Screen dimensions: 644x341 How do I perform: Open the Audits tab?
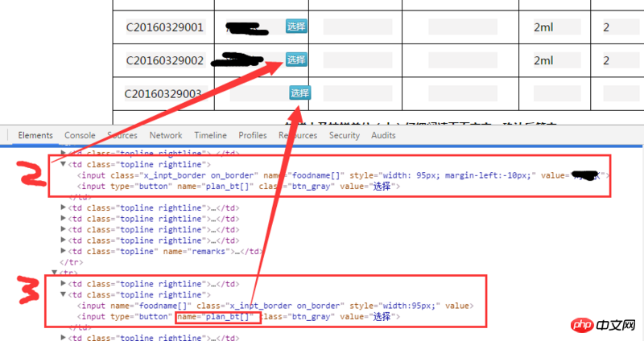[383, 135]
